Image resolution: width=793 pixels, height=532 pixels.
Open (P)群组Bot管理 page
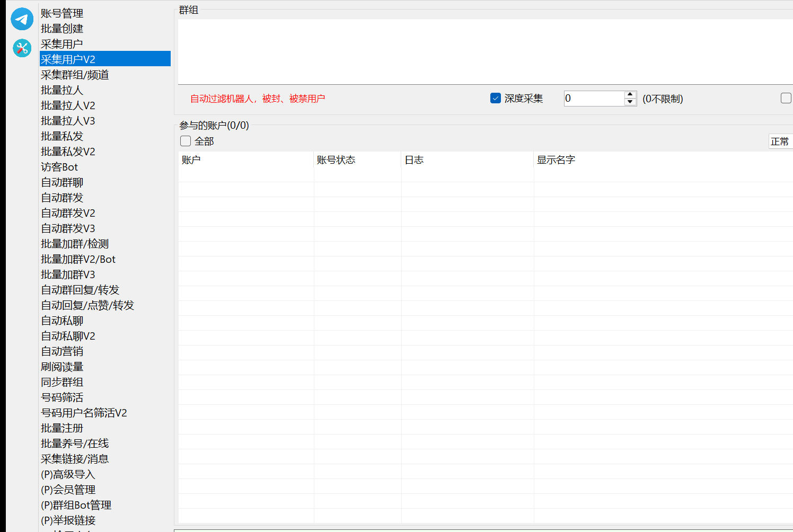tap(105, 505)
